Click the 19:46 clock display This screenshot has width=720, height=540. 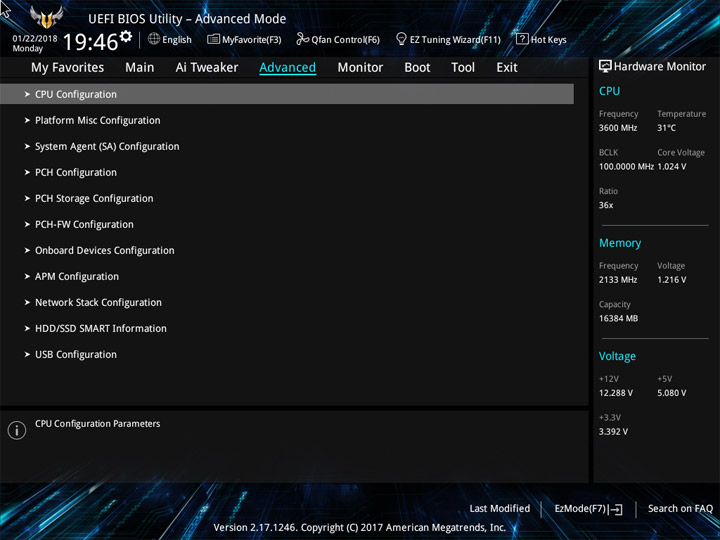click(90, 42)
